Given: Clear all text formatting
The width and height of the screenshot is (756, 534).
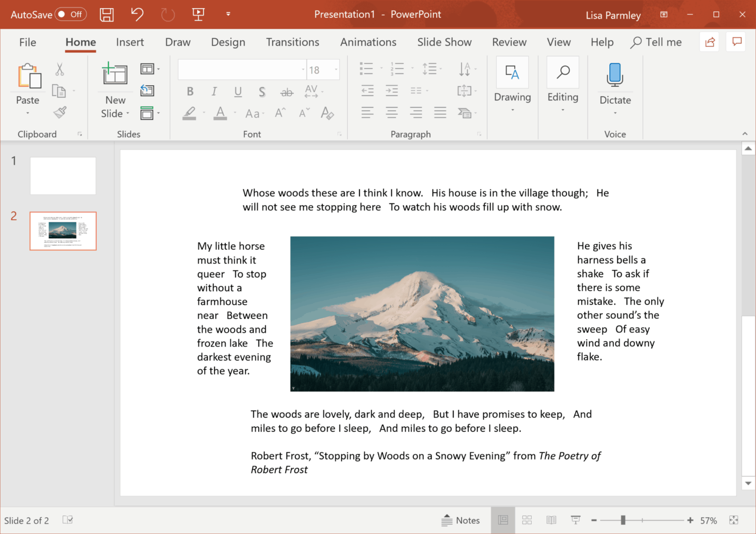Looking at the screenshot, I should point(327,113).
